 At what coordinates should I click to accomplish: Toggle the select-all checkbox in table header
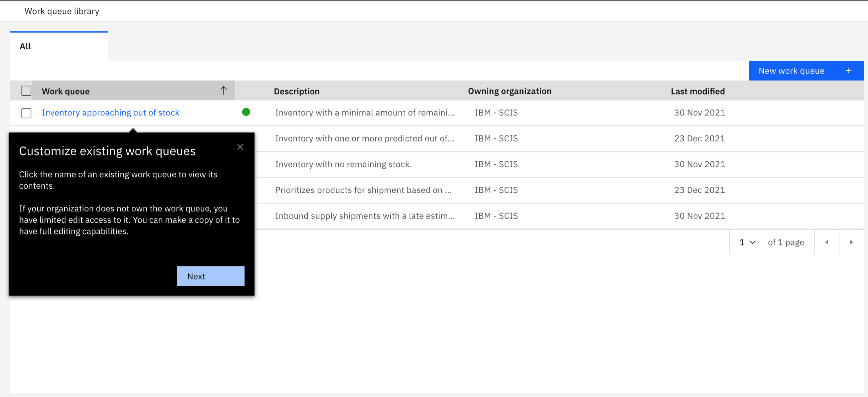(26, 91)
